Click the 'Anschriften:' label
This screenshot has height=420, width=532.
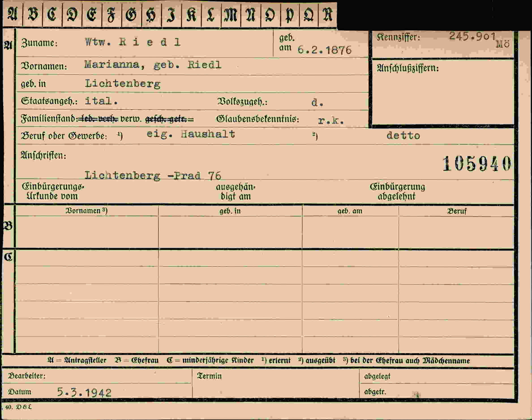pyautogui.click(x=43, y=155)
